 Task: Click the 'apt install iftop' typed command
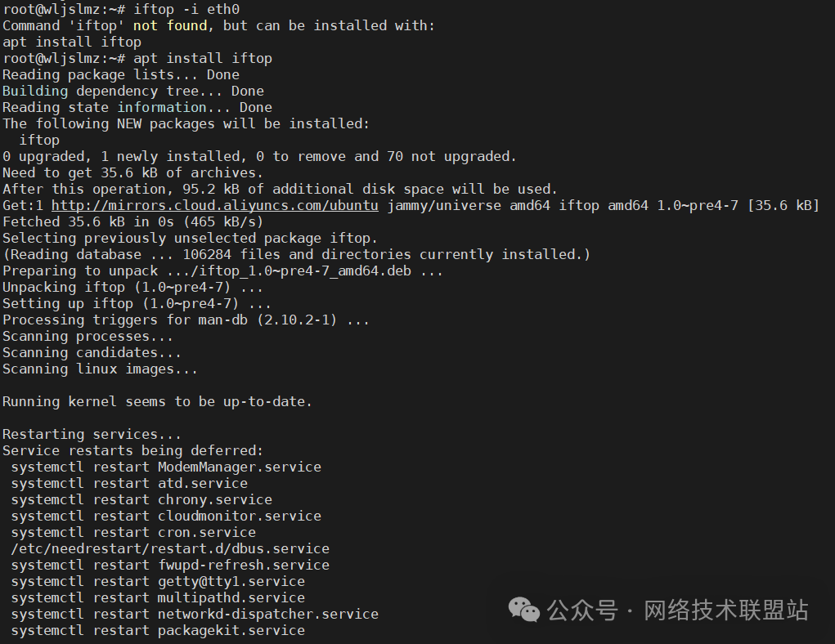202,58
